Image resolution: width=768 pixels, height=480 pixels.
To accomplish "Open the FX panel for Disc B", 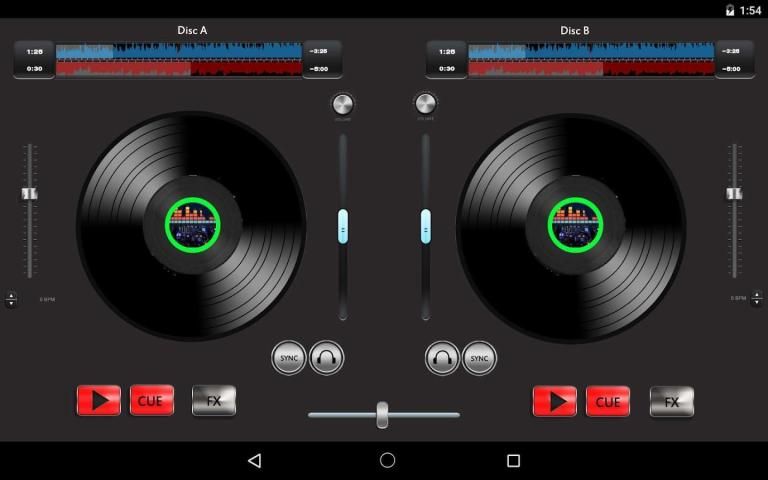I will [671, 401].
